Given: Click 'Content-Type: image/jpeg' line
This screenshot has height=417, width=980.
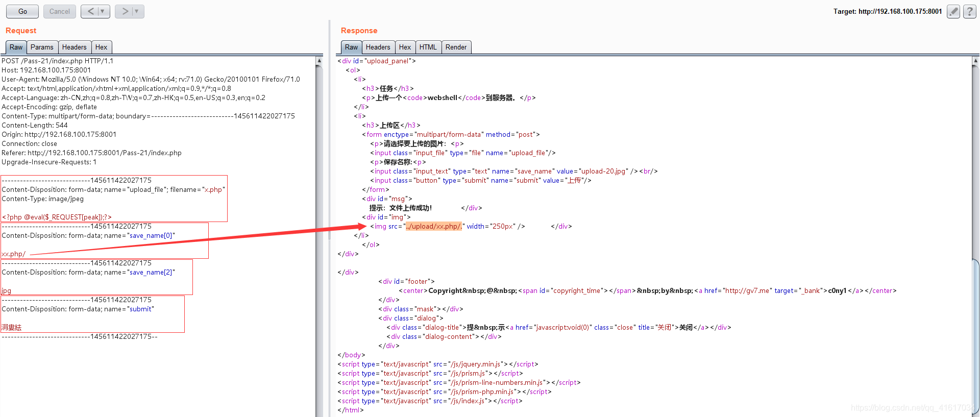Looking at the screenshot, I should pos(42,199).
